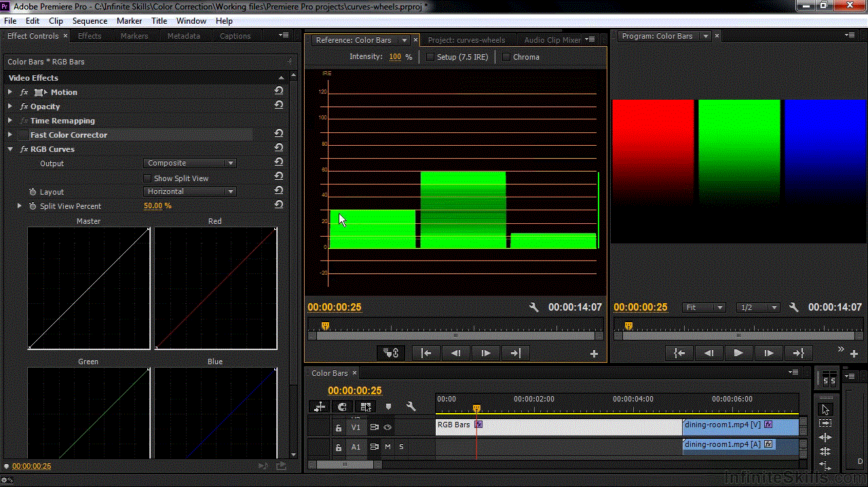868x487 pixels.
Task: Toggle Snap magnet in timeline
Action: tap(343, 407)
